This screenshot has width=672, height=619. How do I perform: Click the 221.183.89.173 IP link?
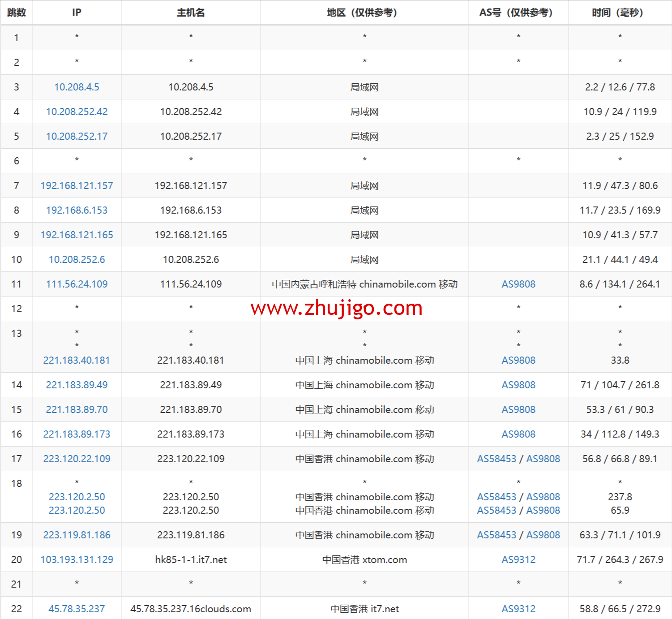pyautogui.click(x=77, y=434)
